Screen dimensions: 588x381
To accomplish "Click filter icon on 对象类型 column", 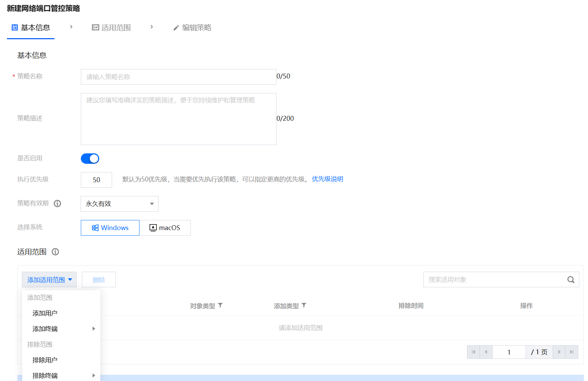I will pyautogui.click(x=220, y=305).
